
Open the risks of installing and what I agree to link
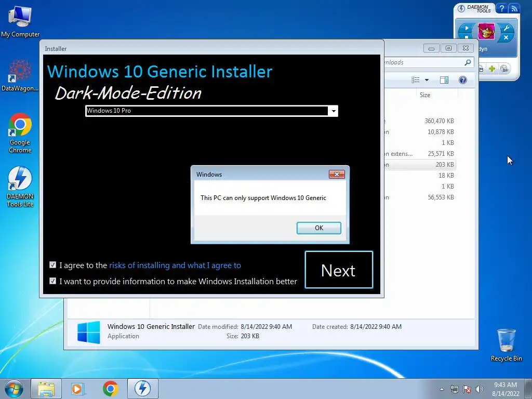click(x=175, y=265)
